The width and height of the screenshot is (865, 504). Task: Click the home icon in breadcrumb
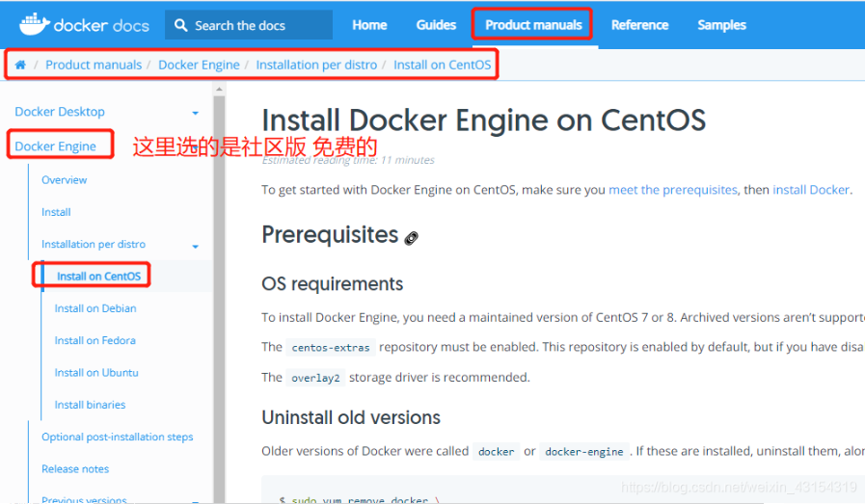pos(20,65)
